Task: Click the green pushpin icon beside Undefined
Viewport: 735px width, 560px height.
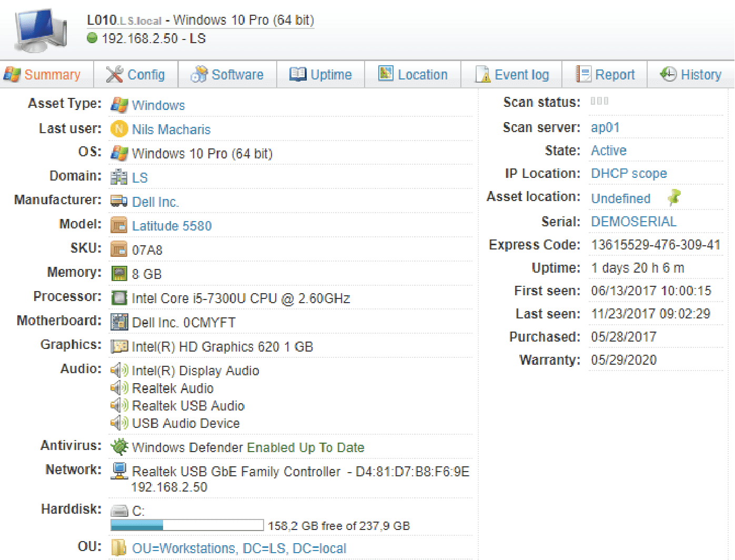Action: pos(674,197)
